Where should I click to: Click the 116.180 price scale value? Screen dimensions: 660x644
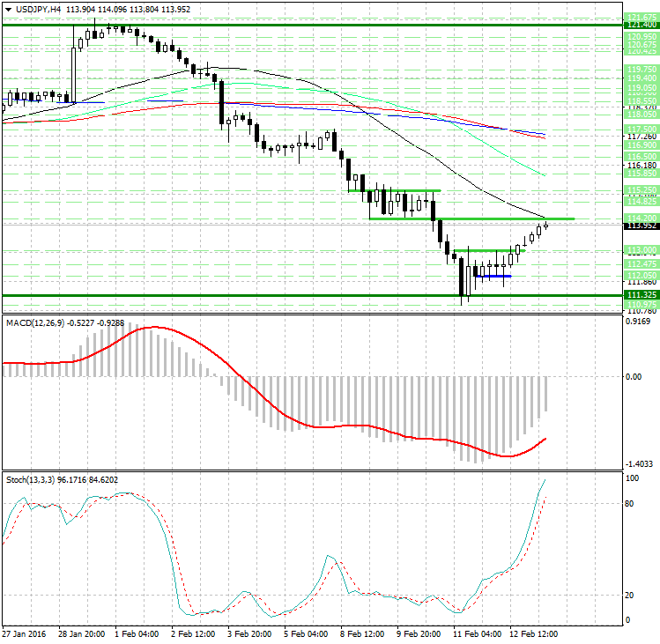coord(641,165)
